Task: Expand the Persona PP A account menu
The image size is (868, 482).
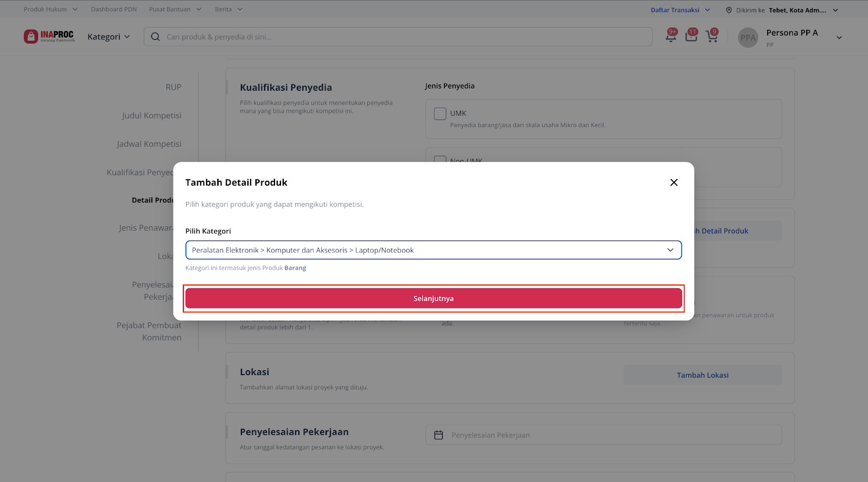Action: pos(839,37)
